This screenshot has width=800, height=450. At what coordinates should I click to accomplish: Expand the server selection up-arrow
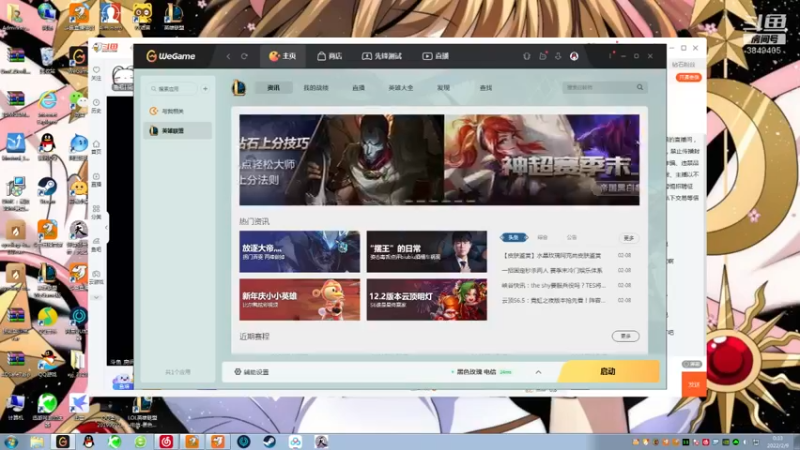[x=538, y=372]
